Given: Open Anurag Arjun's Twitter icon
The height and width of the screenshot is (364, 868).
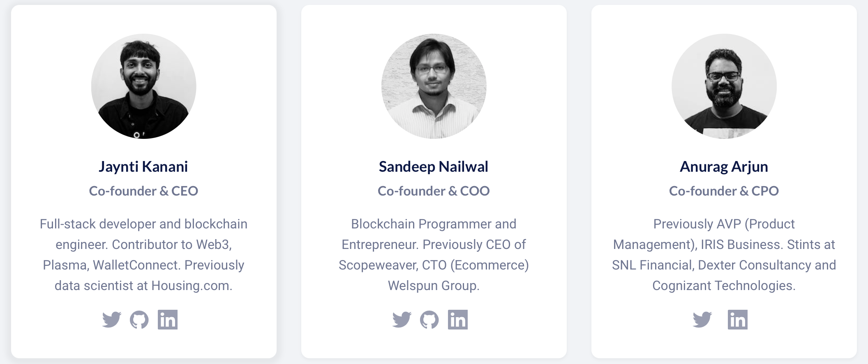Looking at the screenshot, I should click(x=702, y=320).
